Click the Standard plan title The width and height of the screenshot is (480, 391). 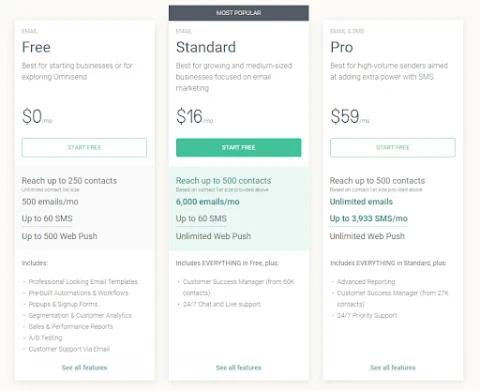click(206, 47)
